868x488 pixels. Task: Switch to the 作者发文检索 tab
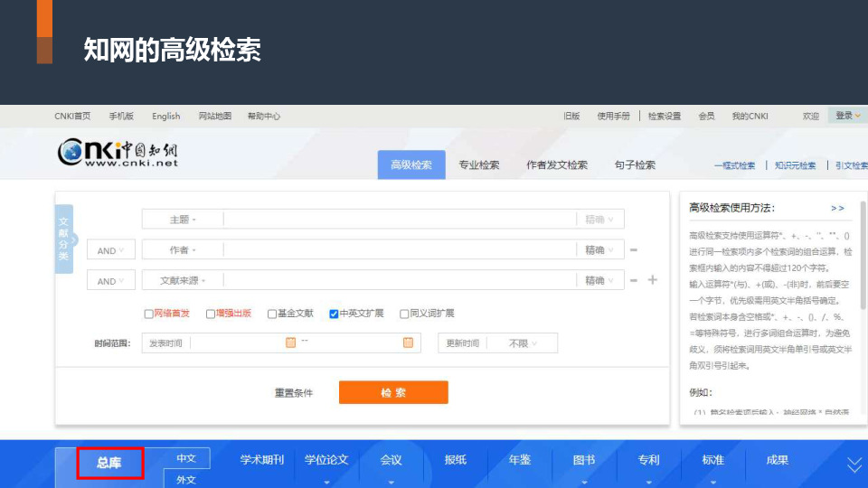coord(557,164)
